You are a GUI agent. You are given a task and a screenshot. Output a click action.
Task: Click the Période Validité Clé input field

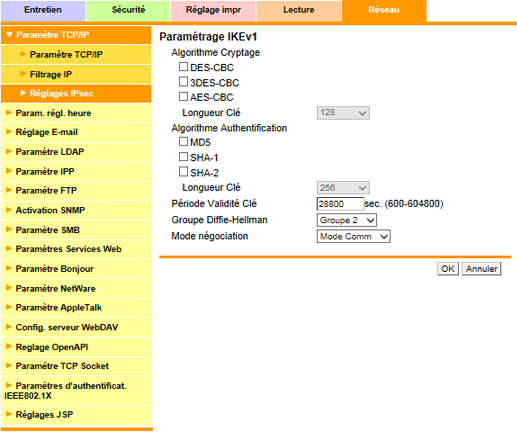coord(340,204)
